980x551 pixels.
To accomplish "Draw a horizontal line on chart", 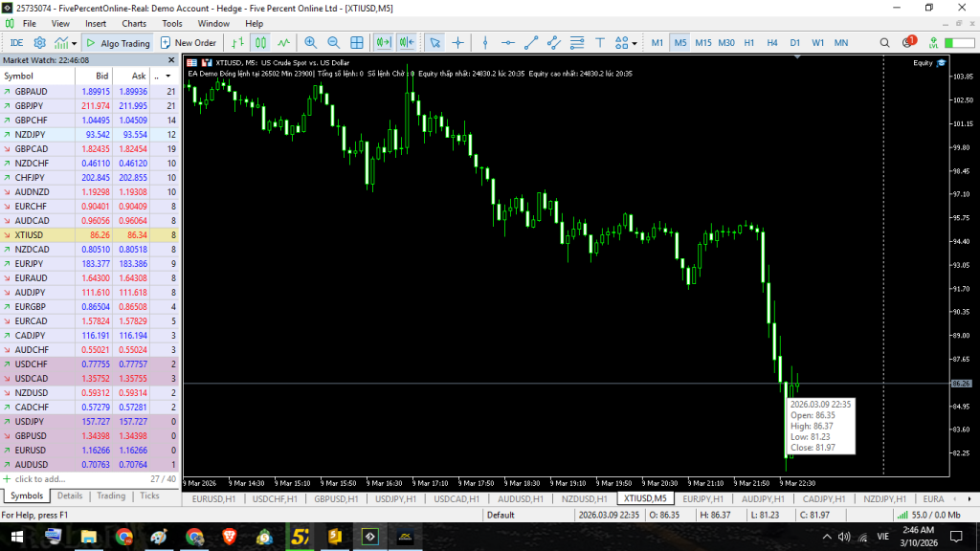I will click(x=508, y=42).
